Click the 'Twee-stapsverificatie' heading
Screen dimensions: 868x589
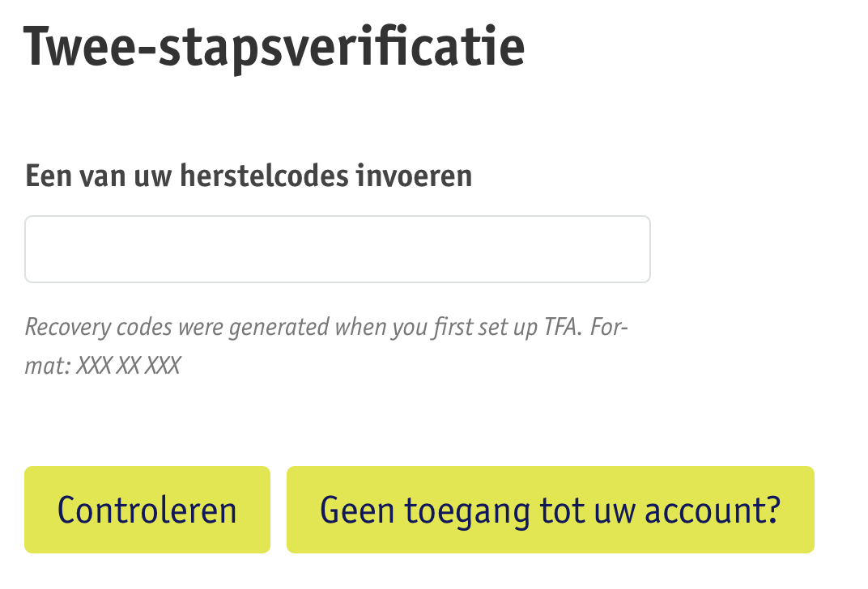(274, 47)
